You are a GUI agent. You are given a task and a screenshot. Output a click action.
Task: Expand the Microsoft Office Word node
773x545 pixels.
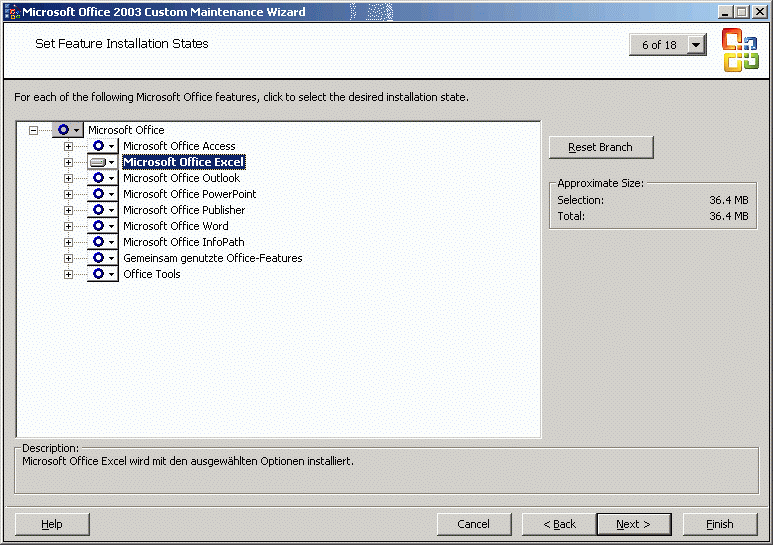(69, 227)
